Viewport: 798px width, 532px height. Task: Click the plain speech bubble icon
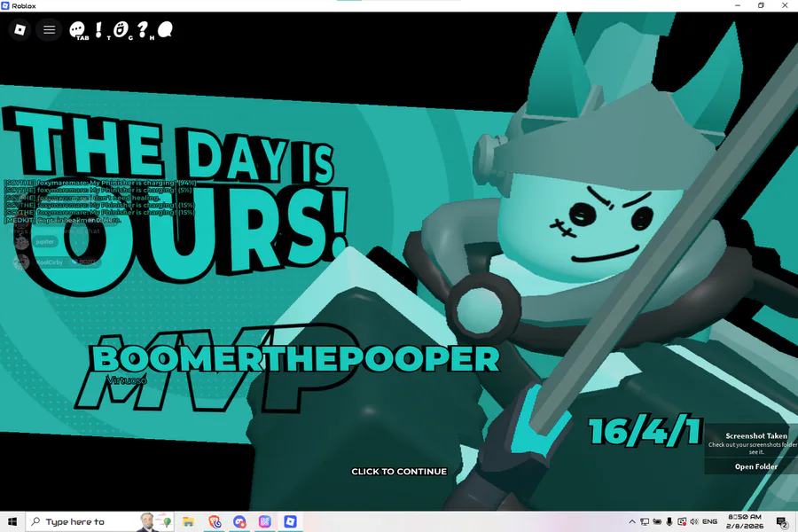(165, 29)
